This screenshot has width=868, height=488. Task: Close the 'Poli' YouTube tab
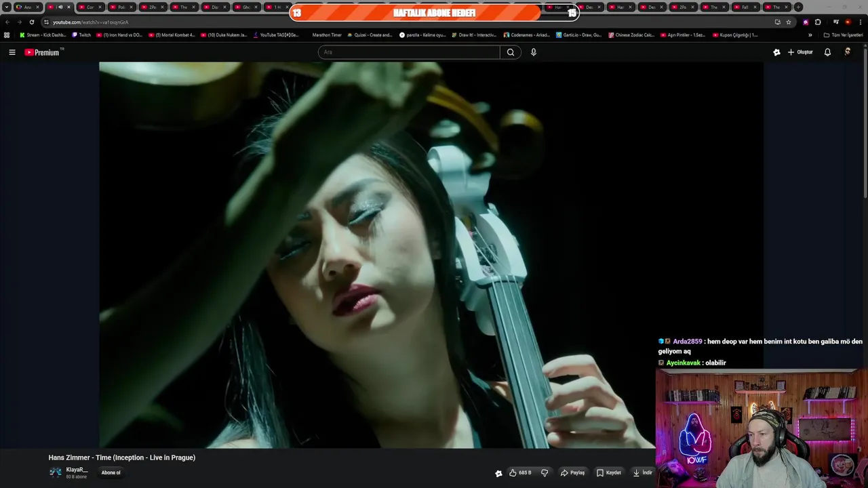pos(131,7)
